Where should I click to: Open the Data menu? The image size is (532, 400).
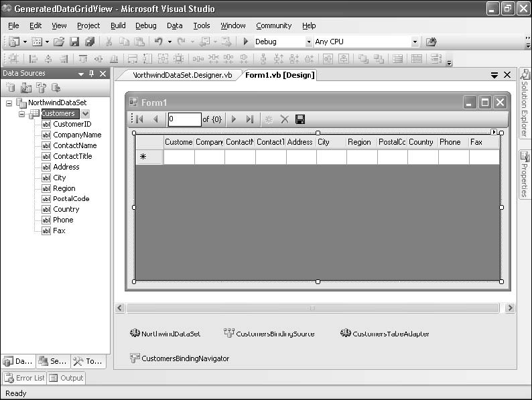pyautogui.click(x=174, y=25)
